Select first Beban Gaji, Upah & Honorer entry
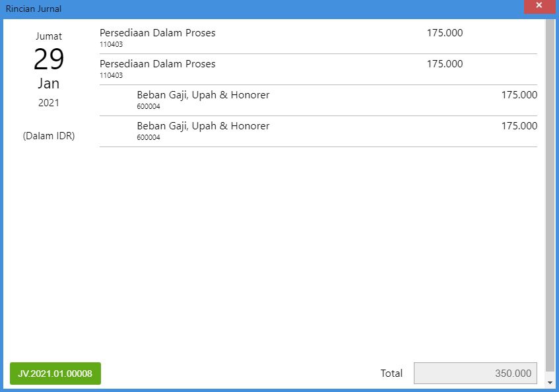 pos(203,95)
